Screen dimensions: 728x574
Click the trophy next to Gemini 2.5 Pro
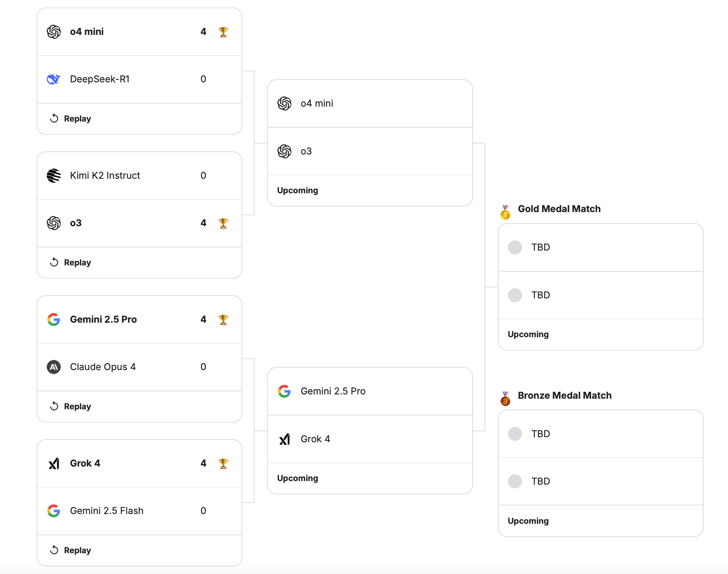click(x=223, y=320)
